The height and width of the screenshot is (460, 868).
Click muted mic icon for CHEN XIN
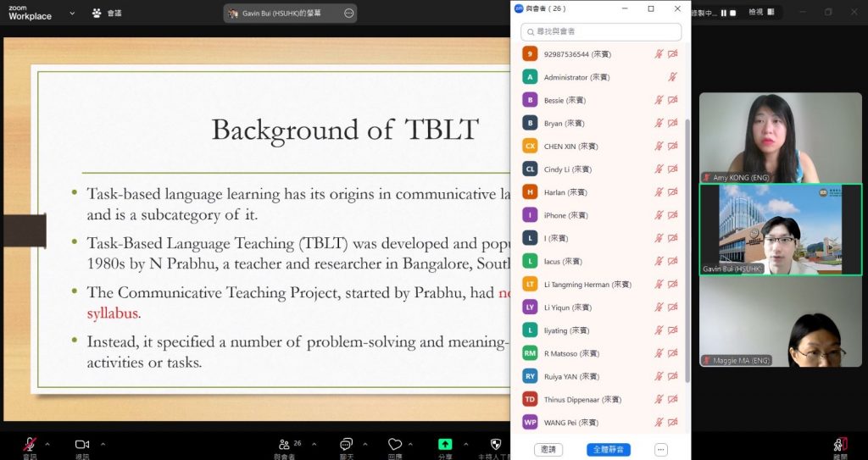pyautogui.click(x=659, y=147)
